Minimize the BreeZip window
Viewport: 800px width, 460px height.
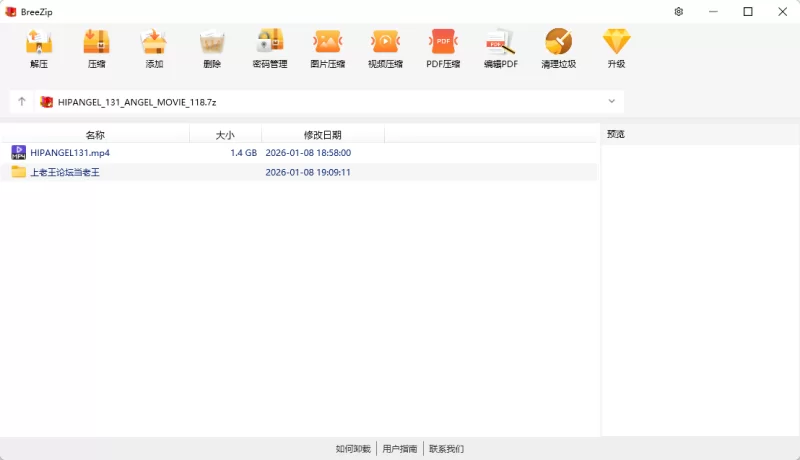(x=713, y=12)
